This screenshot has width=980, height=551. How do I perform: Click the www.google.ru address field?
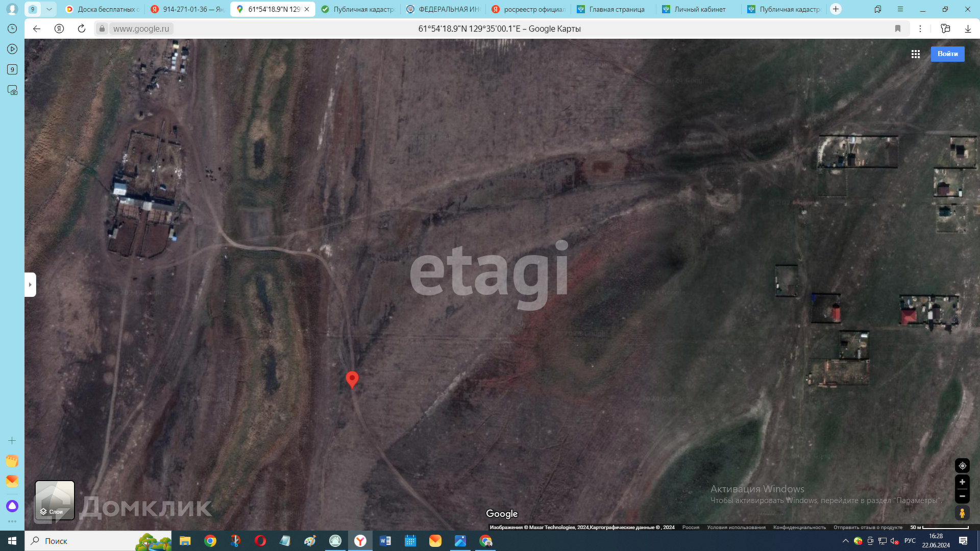(x=141, y=29)
